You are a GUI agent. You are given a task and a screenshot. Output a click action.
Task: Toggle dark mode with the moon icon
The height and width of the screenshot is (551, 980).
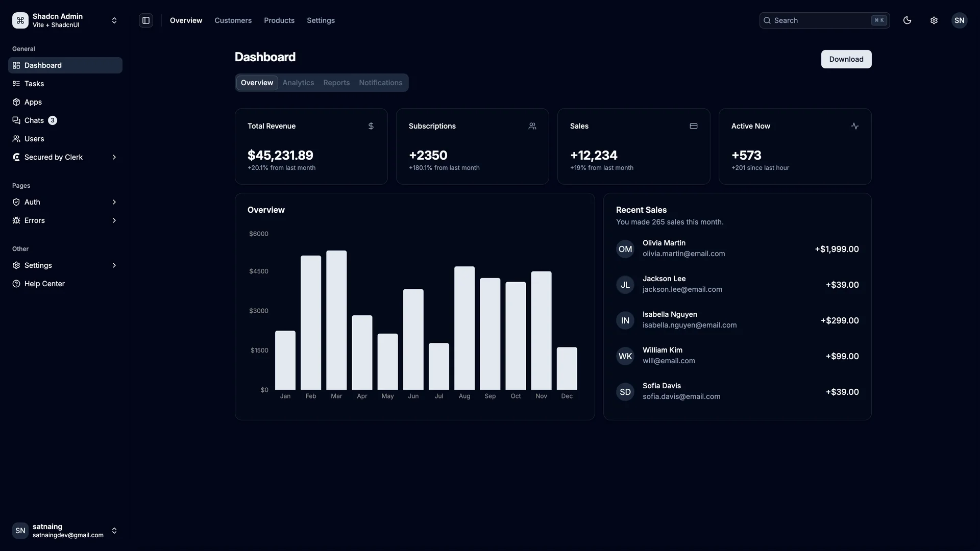(907, 20)
